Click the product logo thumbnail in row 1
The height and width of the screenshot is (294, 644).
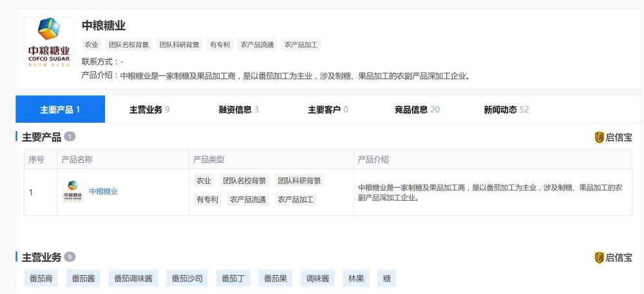pos(73,192)
